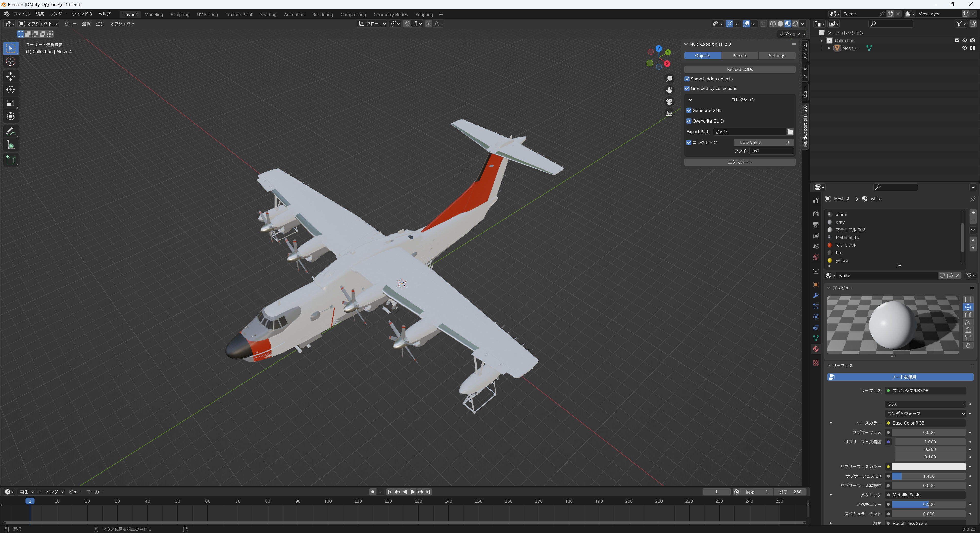This screenshot has width=980, height=533.
Task: Open the Settings tab in Multi-Export
Action: [x=777, y=56]
